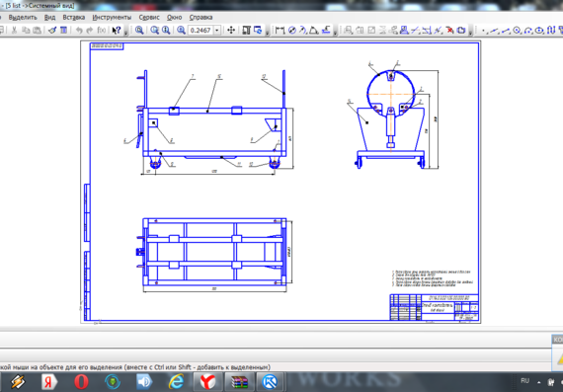Open the context help arrow-question tool
Image resolution: width=563 pixels, height=392 pixels.
116,31
